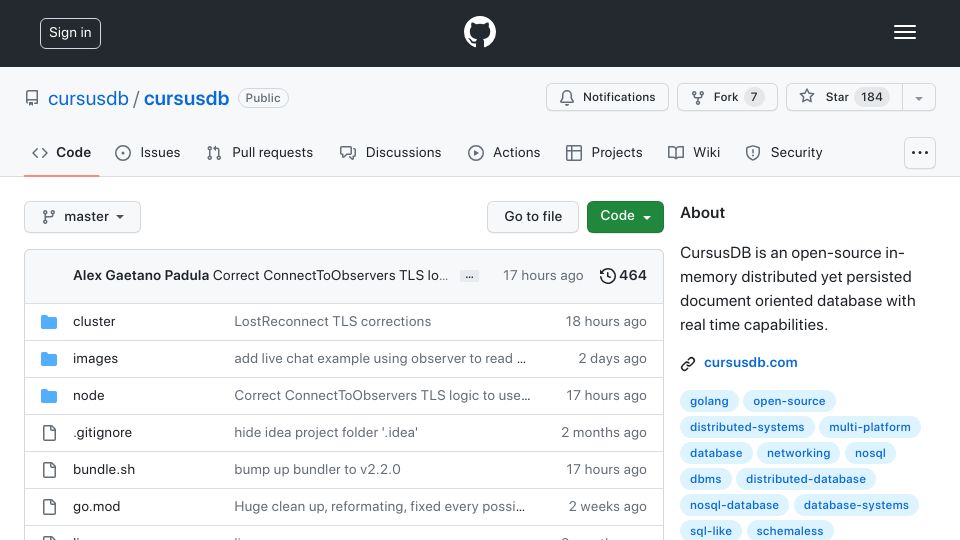Click the distributed-systems topic tag
Image resolution: width=960 pixels, height=540 pixels.
747,427
